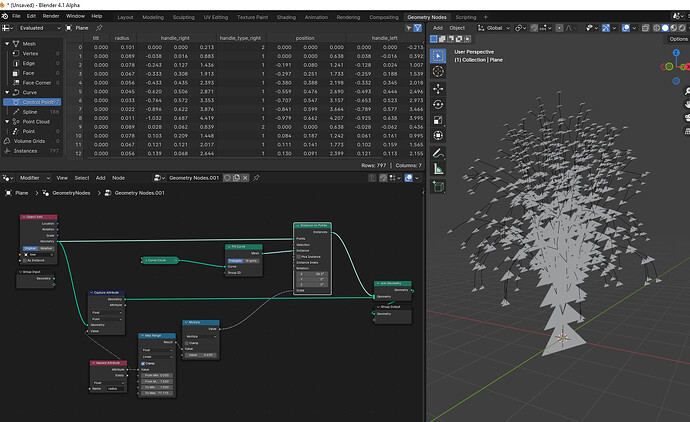The width and height of the screenshot is (690, 422).
Task: Open Linear interpolation dropdown in Map Range
Action: 157,356
